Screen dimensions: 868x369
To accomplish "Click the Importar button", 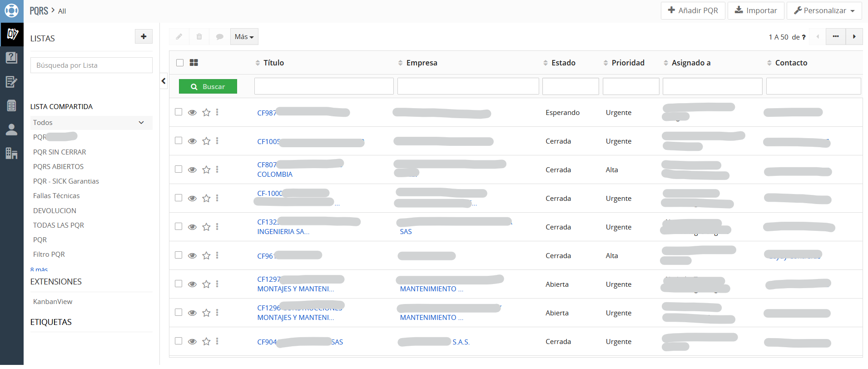I will pyautogui.click(x=756, y=10).
